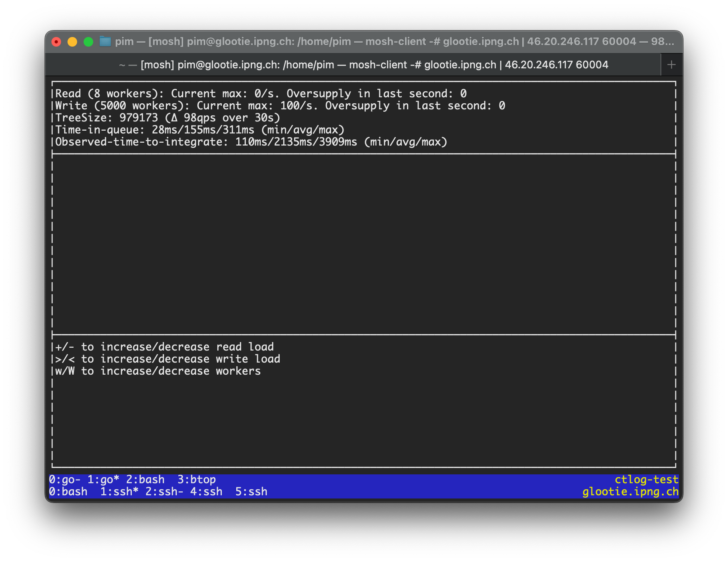
Task: Click the 1:ssh* window in status bar
Action: 119,492
